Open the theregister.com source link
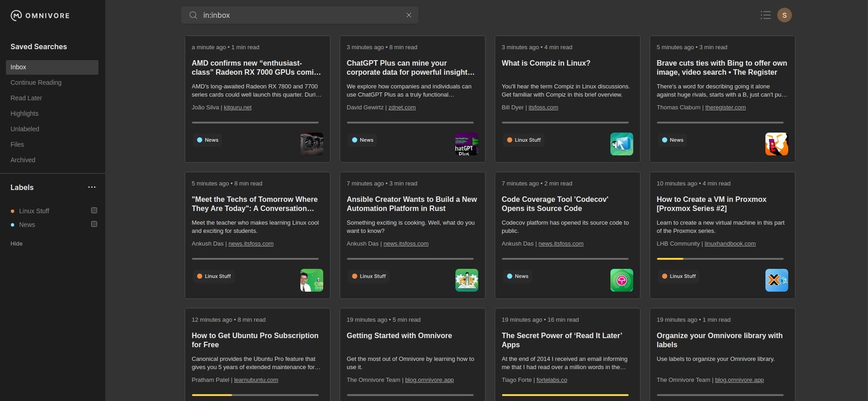 coord(725,108)
